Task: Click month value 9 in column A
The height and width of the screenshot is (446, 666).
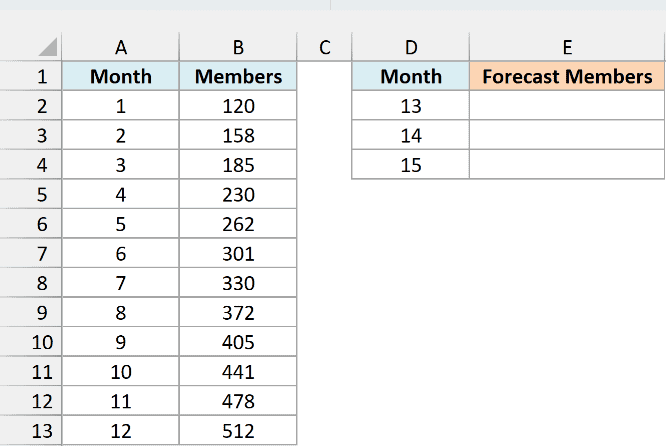Action: coord(121,342)
